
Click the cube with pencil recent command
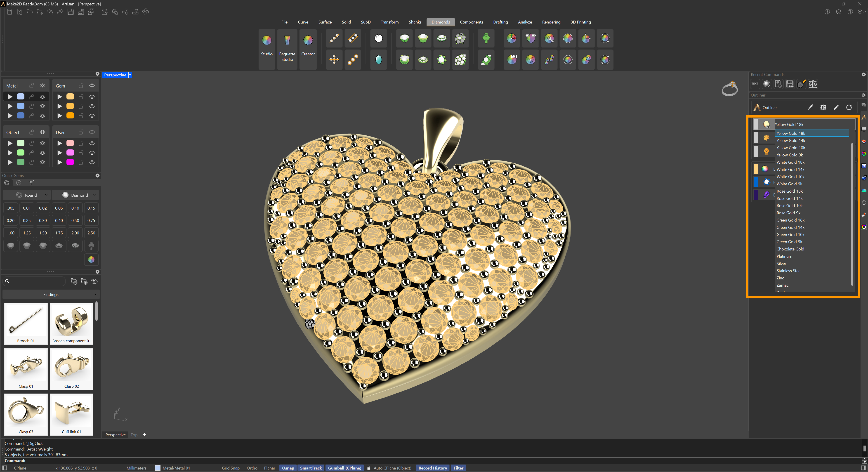pyautogui.click(x=801, y=84)
